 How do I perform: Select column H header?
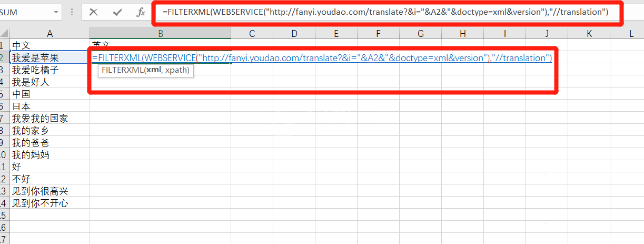point(462,34)
